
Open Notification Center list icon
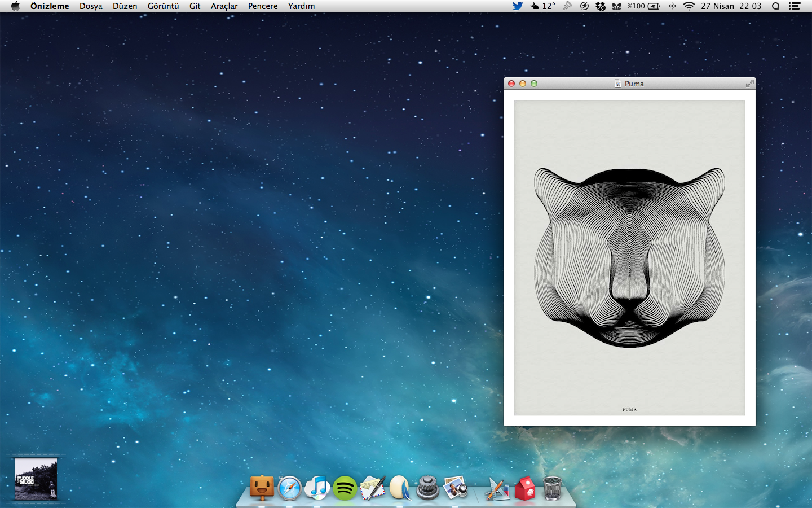point(795,6)
